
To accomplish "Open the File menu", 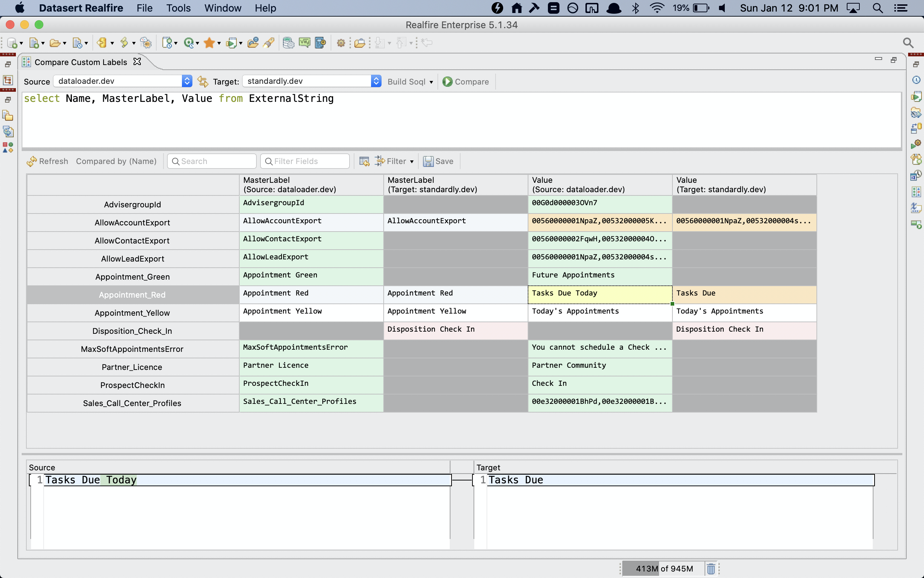I will click(x=144, y=8).
